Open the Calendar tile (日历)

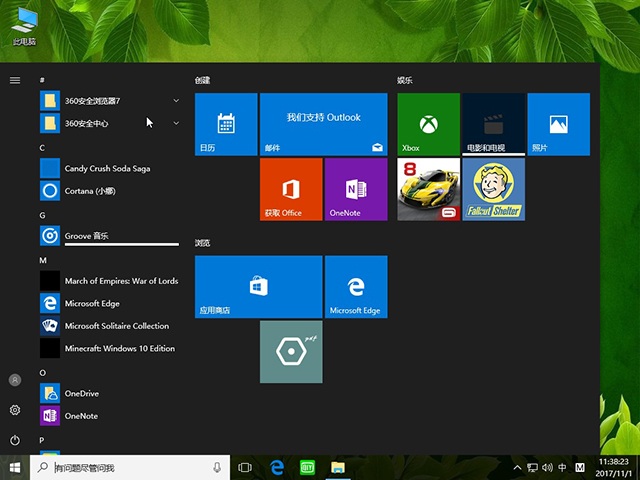pos(226,124)
